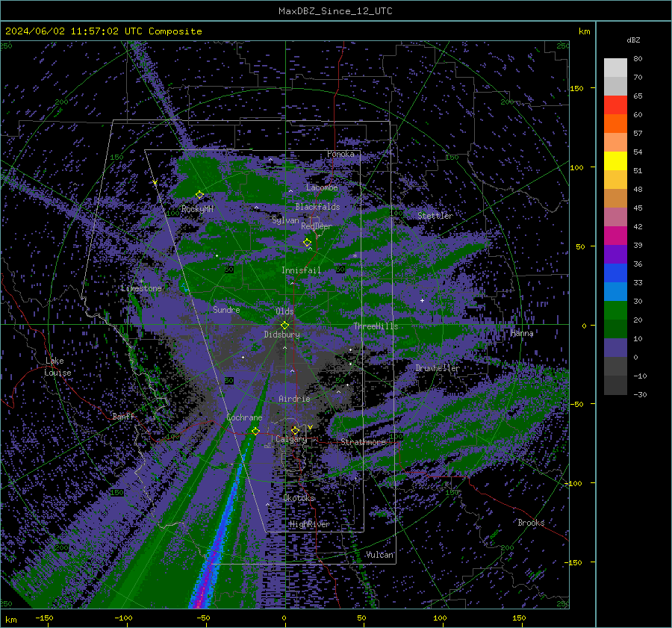
Task: Click the legend value 80
Action: click(x=638, y=59)
